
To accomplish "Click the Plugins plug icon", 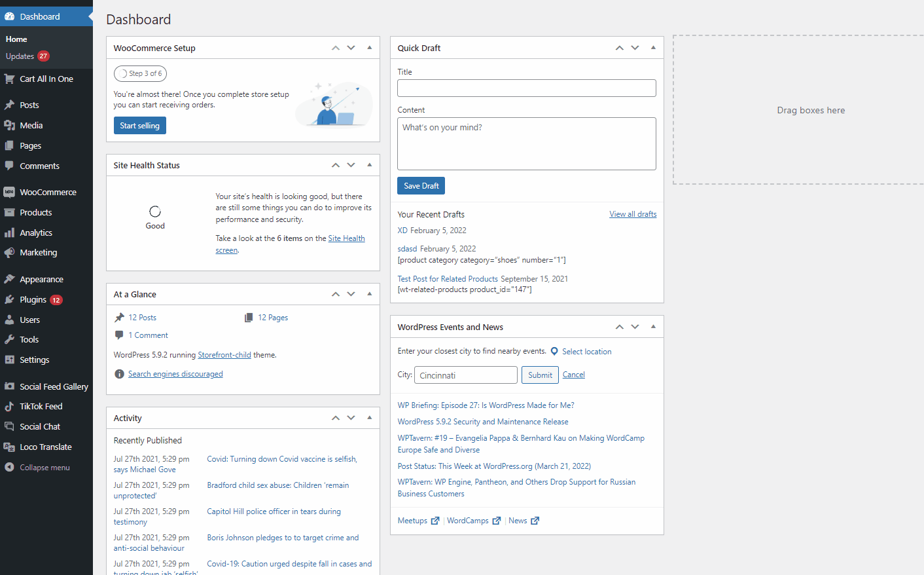I will point(9,299).
